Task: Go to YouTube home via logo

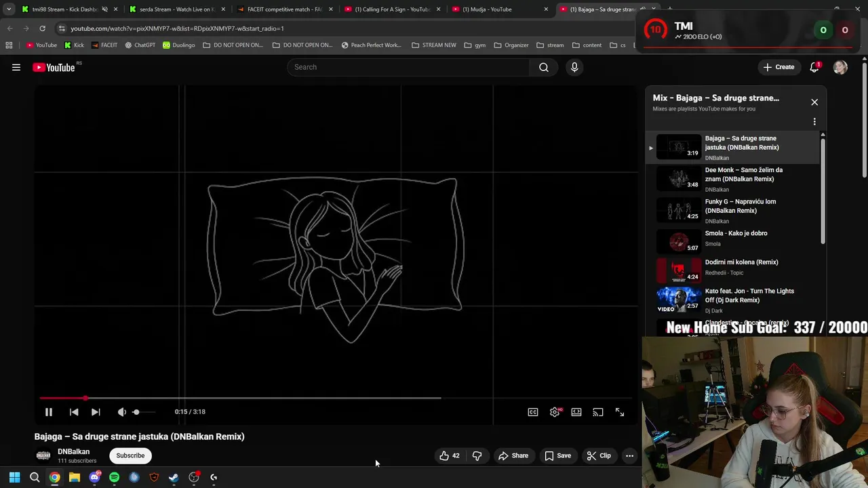Action: [54, 67]
